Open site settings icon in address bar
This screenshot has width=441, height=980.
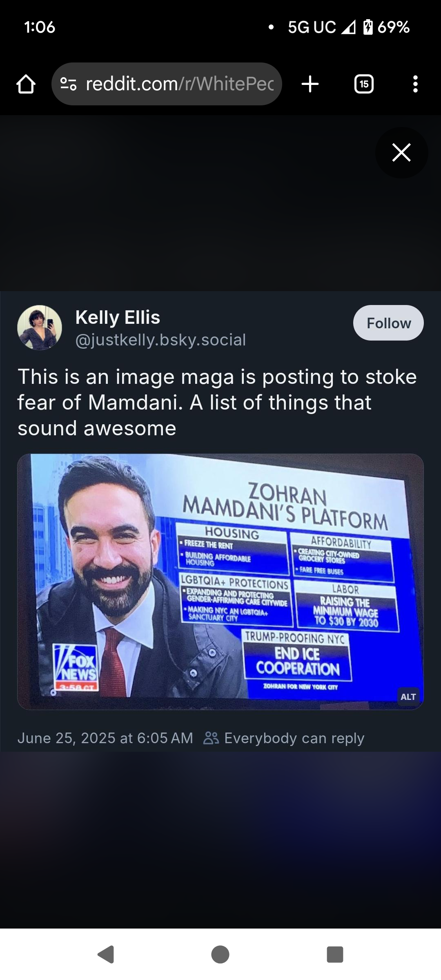[68, 84]
